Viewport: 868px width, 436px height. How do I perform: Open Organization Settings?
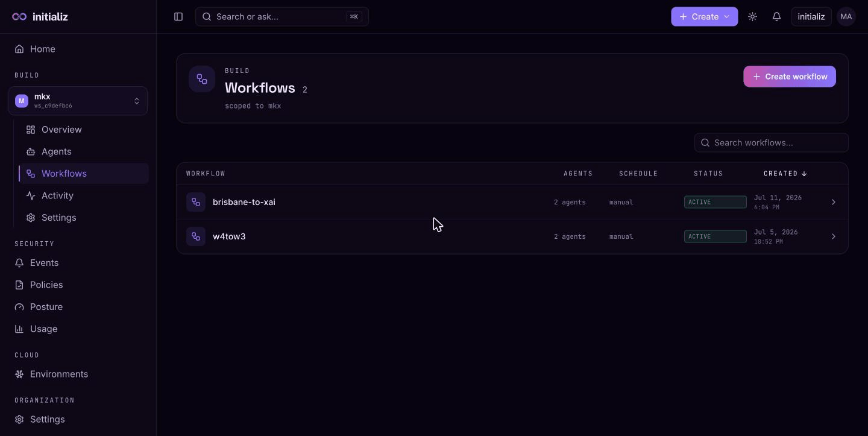78,419
